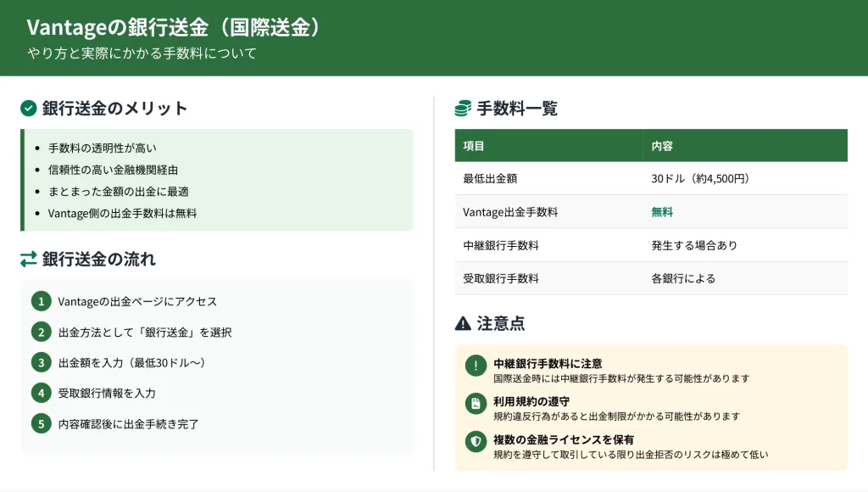Click the 中継銀行手数料 table row label
This screenshot has height=492, width=868.
tap(501, 245)
